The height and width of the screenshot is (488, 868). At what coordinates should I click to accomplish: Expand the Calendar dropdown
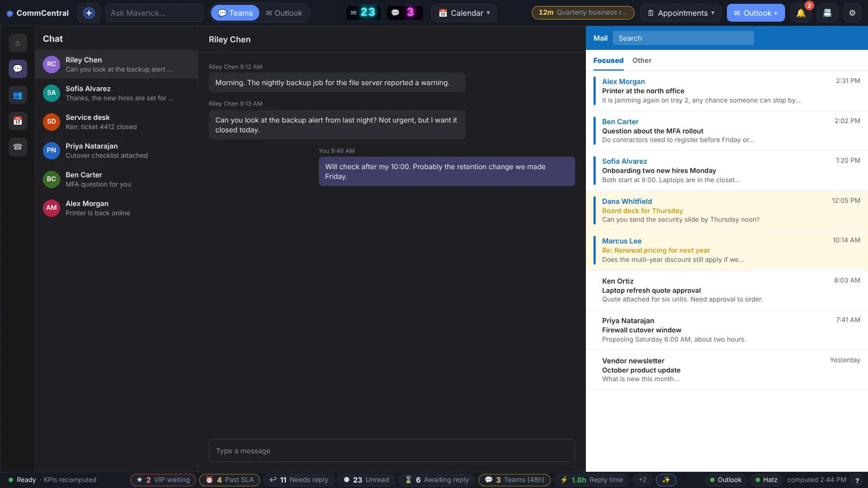pyautogui.click(x=464, y=13)
